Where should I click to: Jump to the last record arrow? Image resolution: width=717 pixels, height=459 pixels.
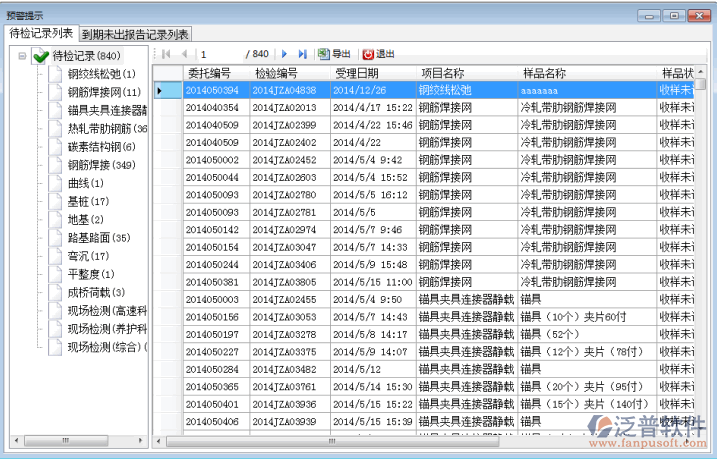coord(303,54)
